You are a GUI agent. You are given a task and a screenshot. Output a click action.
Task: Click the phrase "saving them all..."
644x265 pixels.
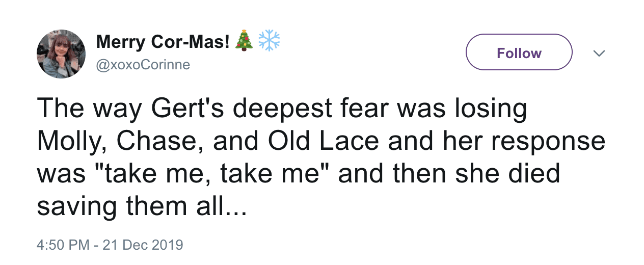[142, 206]
